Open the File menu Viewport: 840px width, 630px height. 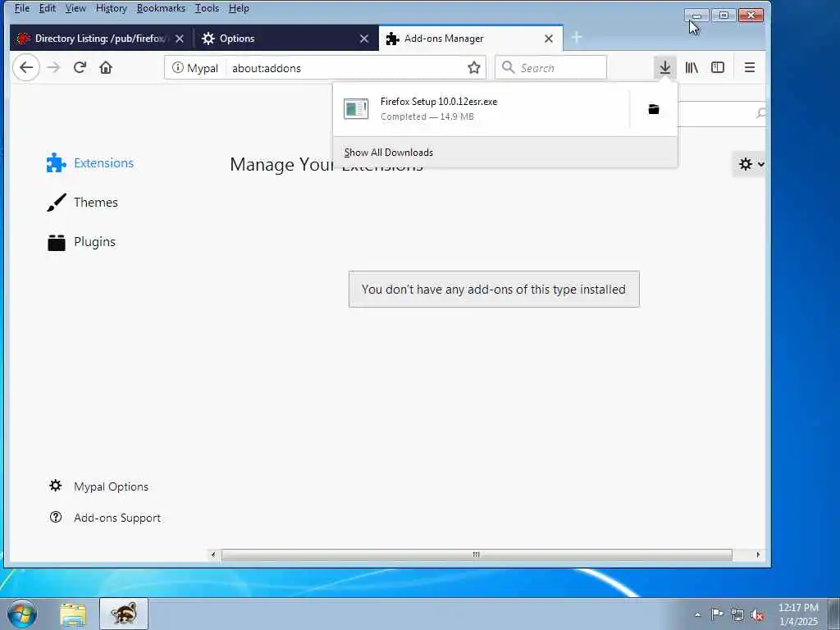(22, 8)
